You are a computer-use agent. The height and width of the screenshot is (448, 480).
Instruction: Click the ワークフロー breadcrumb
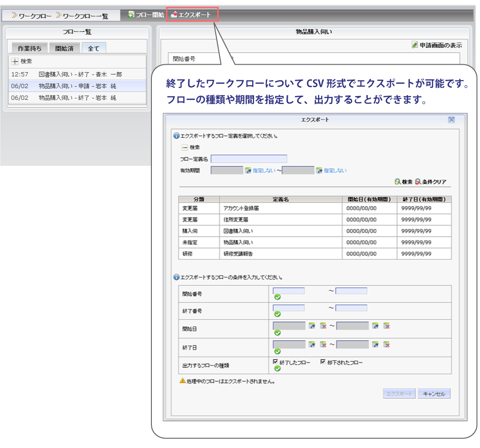[35, 16]
